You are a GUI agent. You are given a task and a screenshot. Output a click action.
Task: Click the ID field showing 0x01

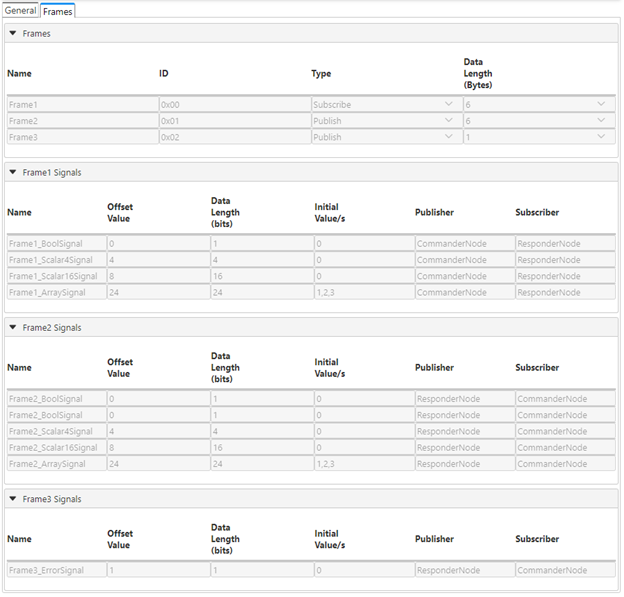[235, 121]
